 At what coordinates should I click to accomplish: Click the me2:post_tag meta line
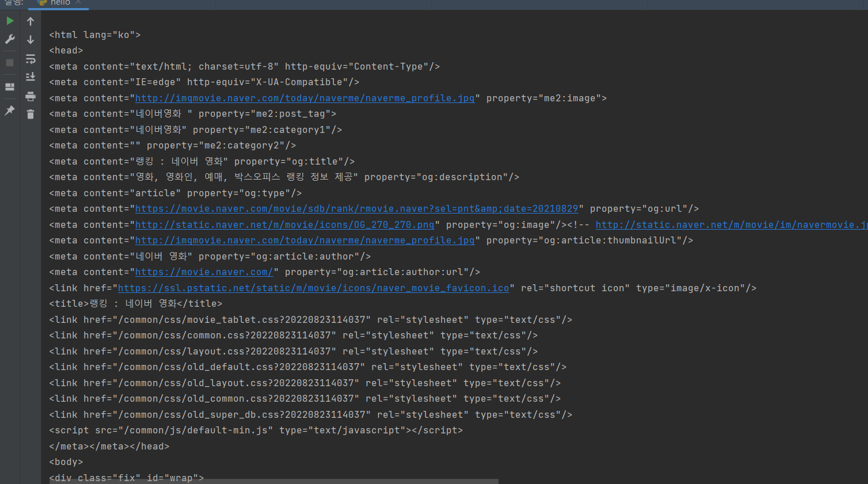(193, 114)
